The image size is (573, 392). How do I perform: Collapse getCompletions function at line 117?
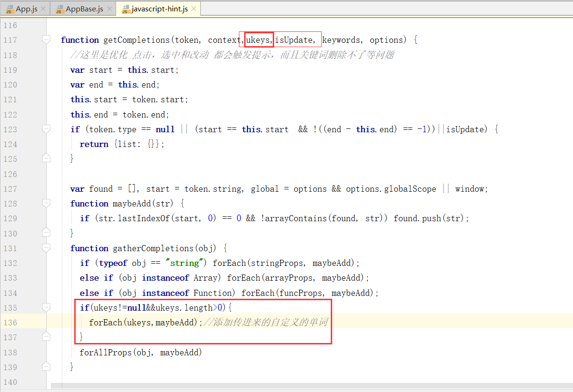pyautogui.click(x=46, y=40)
